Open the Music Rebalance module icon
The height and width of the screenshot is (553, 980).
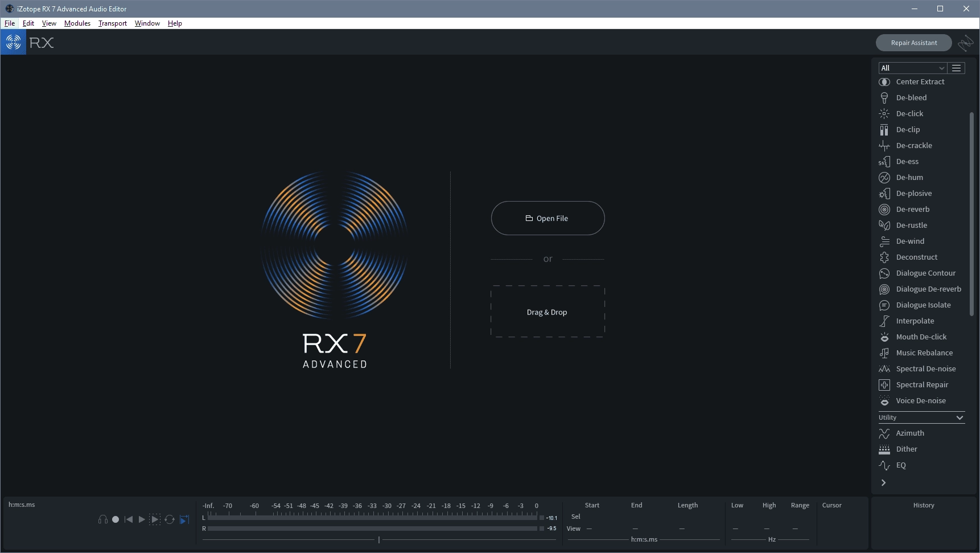pos(884,353)
